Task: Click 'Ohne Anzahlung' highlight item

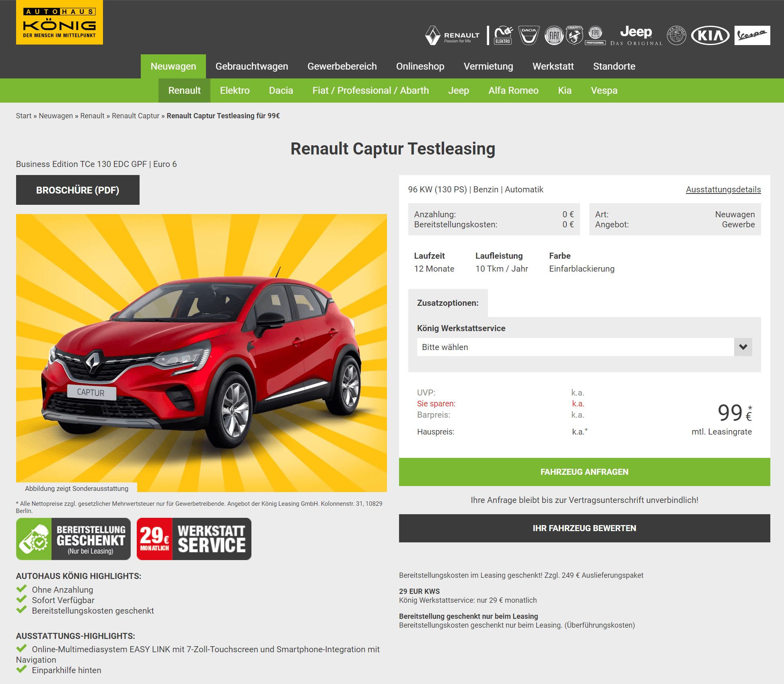Action: 62,590
